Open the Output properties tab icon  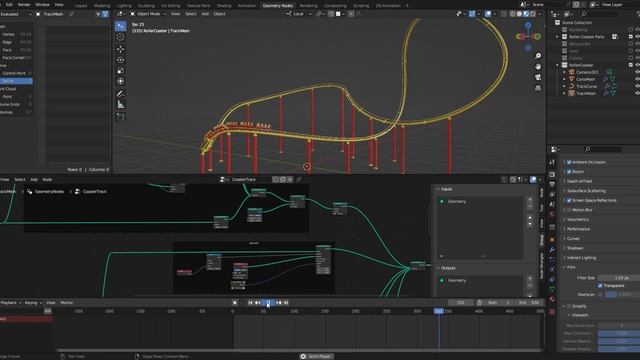552,184
